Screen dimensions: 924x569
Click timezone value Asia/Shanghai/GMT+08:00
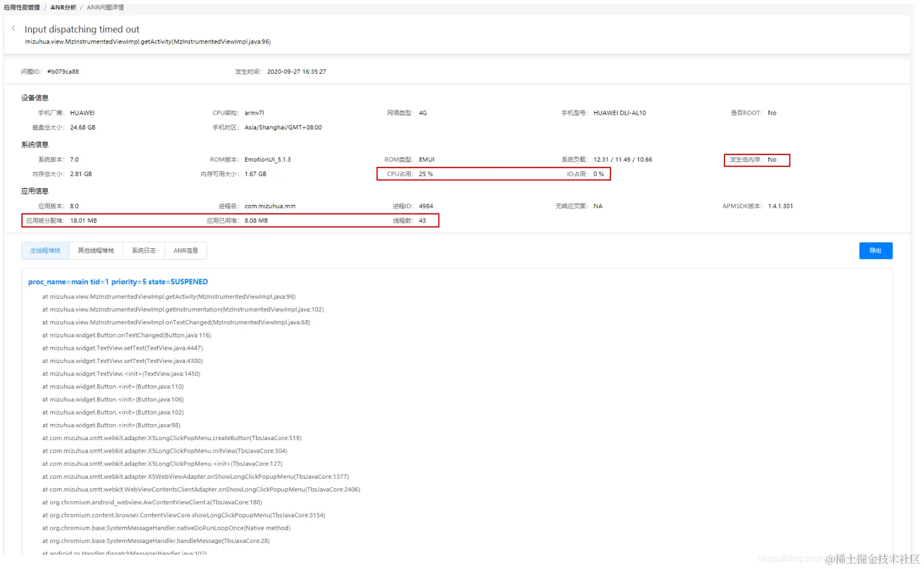point(283,128)
